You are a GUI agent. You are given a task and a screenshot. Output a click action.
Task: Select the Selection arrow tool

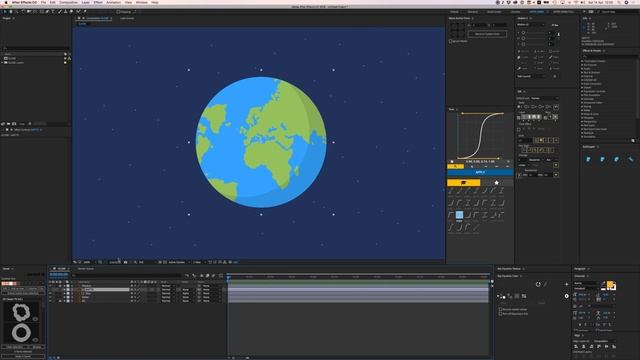click(x=5, y=12)
